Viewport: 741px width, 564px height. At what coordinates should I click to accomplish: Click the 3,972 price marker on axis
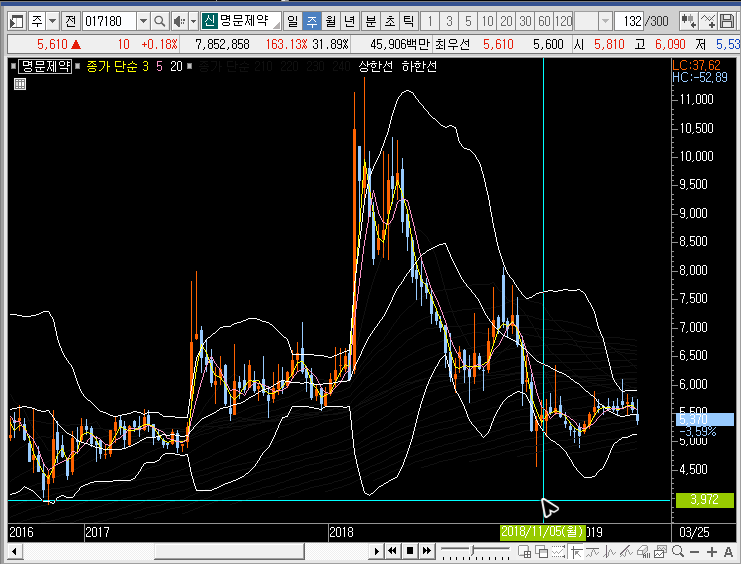pyautogui.click(x=705, y=500)
